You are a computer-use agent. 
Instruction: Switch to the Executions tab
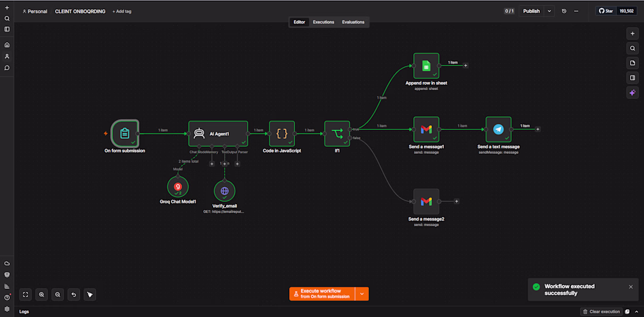click(324, 22)
